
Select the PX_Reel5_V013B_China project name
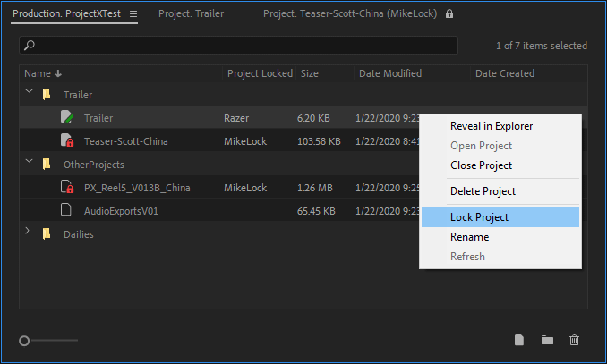pyautogui.click(x=137, y=188)
